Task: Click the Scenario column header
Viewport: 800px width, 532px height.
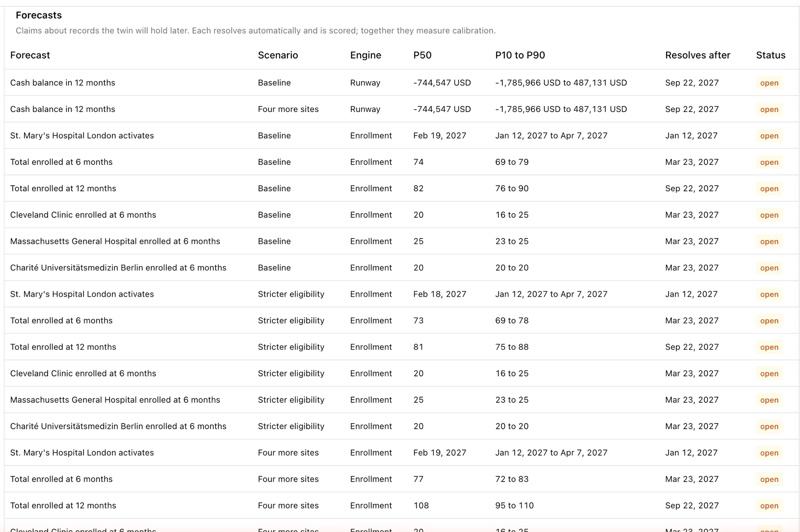Action: point(278,55)
